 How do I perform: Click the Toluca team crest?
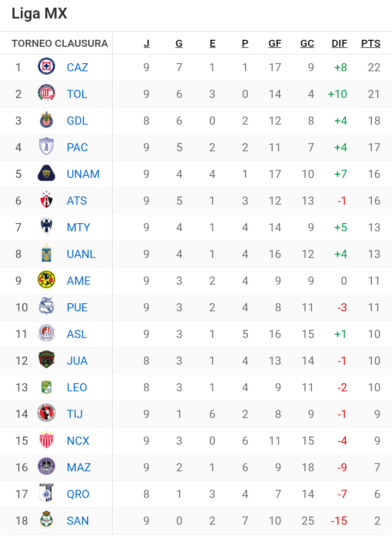pos(46,94)
